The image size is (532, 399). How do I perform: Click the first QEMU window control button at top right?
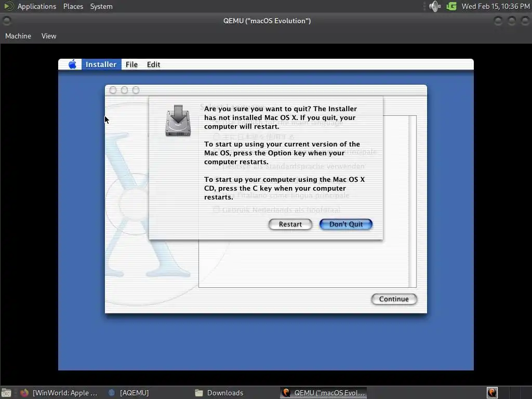(498, 21)
